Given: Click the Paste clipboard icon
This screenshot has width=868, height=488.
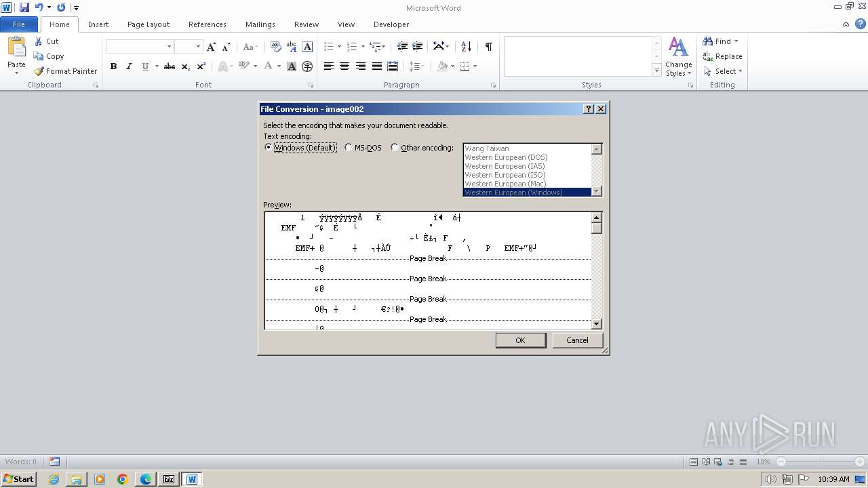Looking at the screenshot, I should (x=16, y=47).
